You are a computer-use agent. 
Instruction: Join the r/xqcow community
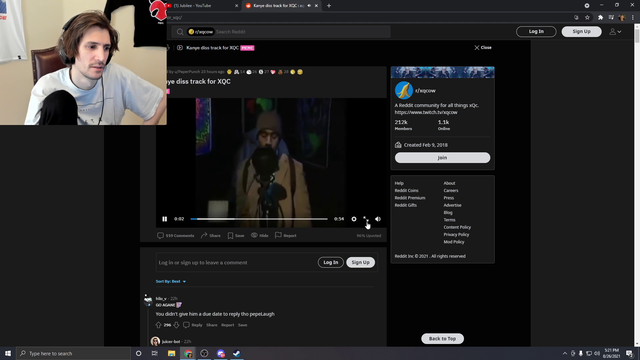pos(442,158)
